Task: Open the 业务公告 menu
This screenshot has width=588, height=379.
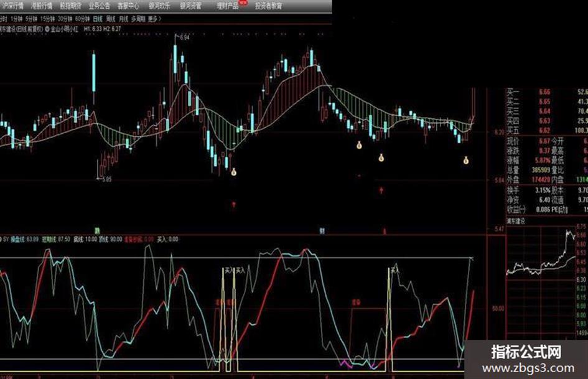Action: point(100,6)
